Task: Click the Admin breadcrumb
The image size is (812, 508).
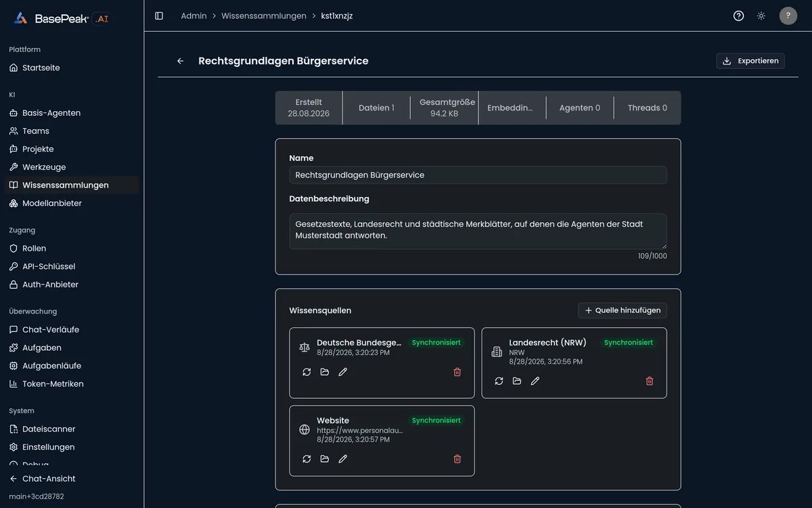Action: pyautogui.click(x=194, y=16)
